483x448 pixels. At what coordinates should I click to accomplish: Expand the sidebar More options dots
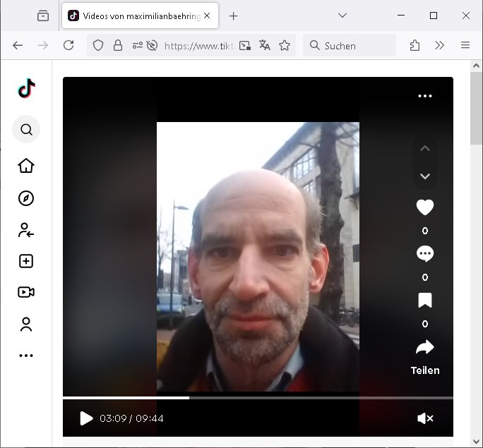pyautogui.click(x=26, y=356)
